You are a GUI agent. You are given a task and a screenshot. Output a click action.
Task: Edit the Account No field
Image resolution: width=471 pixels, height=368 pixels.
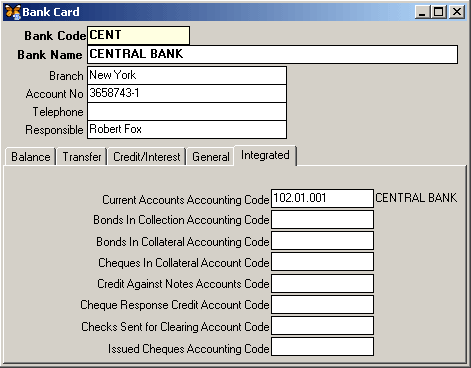tap(187, 93)
